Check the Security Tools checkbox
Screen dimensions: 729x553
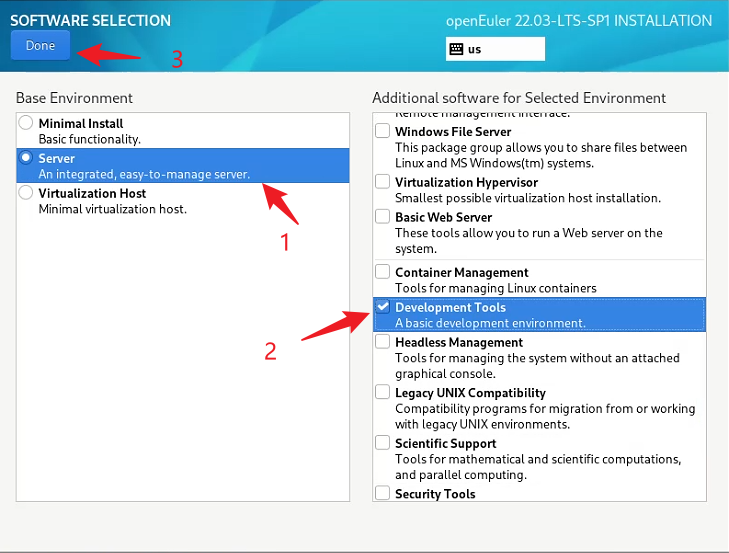[382, 493]
